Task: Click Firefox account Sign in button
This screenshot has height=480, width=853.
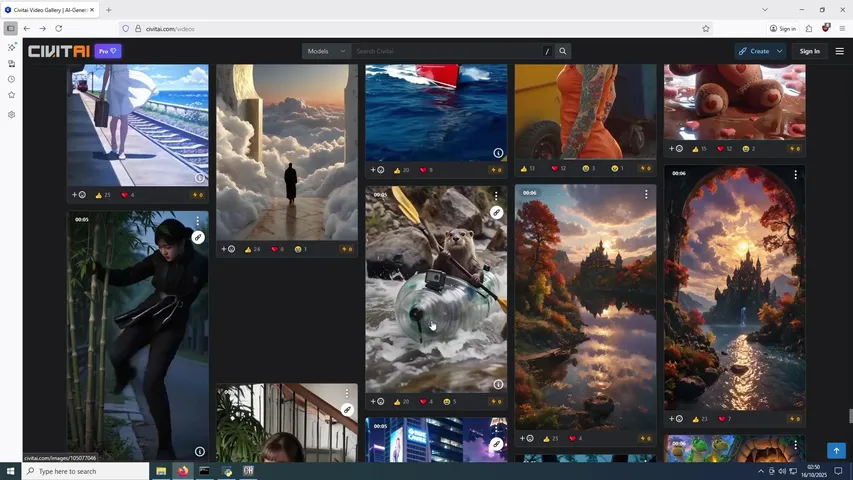Action: 783,28
